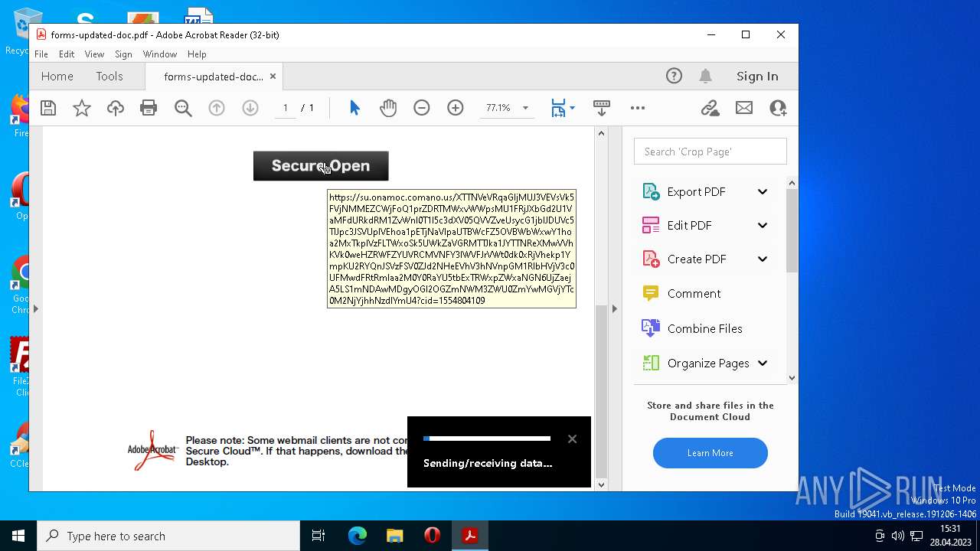
Task: Open the Edit menu
Action: coord(67,54)
